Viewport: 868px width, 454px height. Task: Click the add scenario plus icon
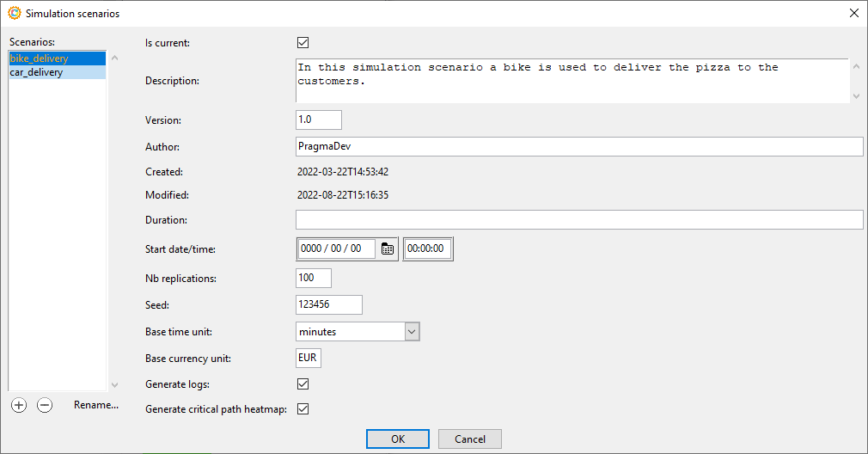coord(19,405)
